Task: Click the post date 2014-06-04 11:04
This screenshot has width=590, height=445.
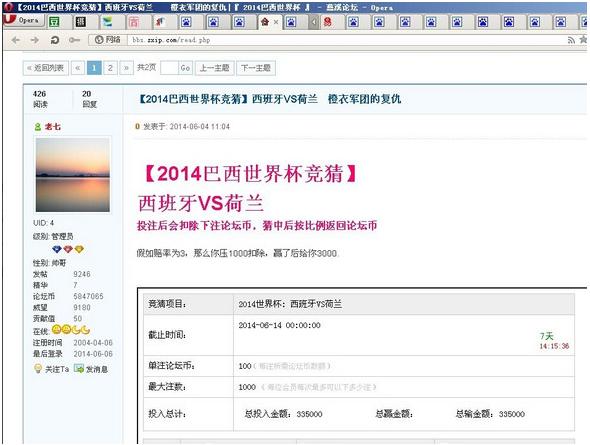Action: (x=199, y=127)
